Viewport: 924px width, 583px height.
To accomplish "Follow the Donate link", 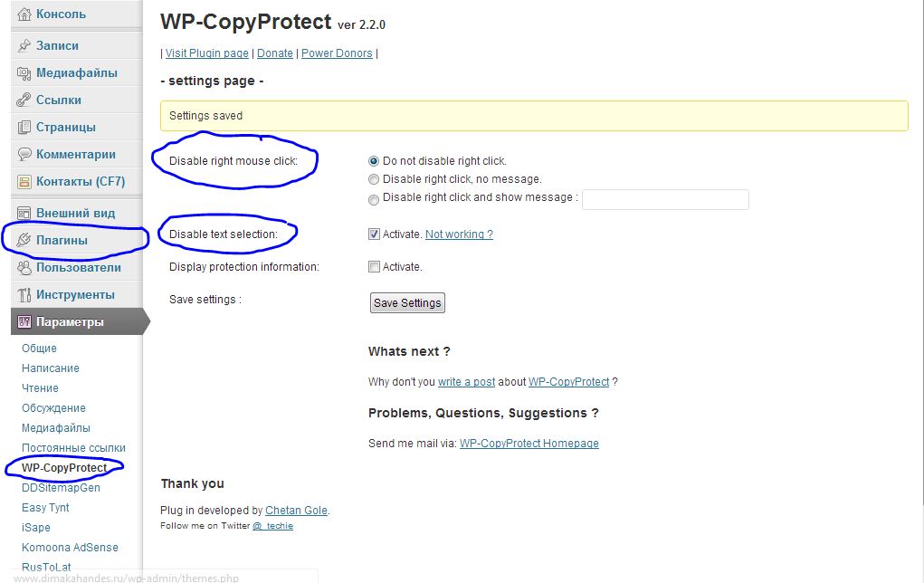I will [x=274, y=53].
